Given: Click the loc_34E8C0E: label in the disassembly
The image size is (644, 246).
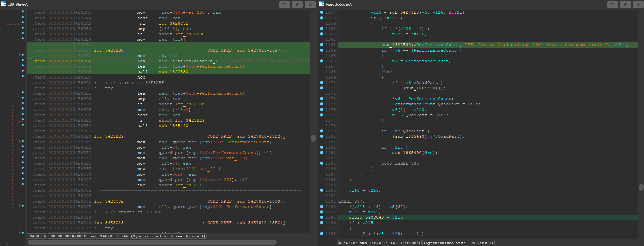Looking at the screenshot, I should tap(110, 201).
